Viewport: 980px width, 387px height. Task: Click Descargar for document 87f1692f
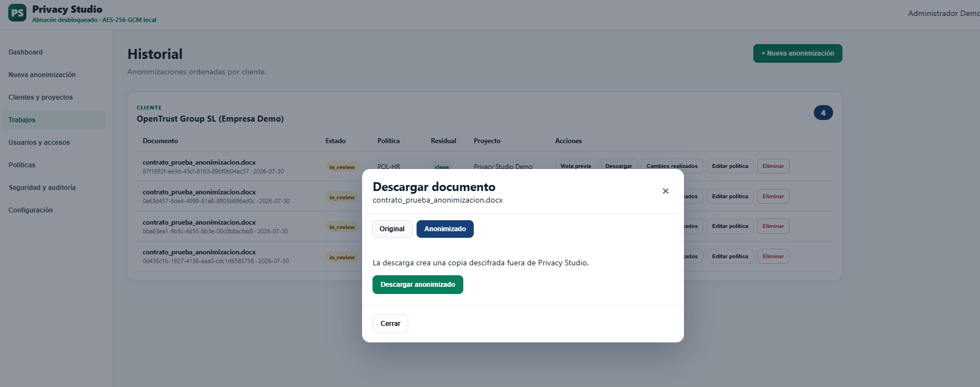pyautogui.click(x=618, y=166)
